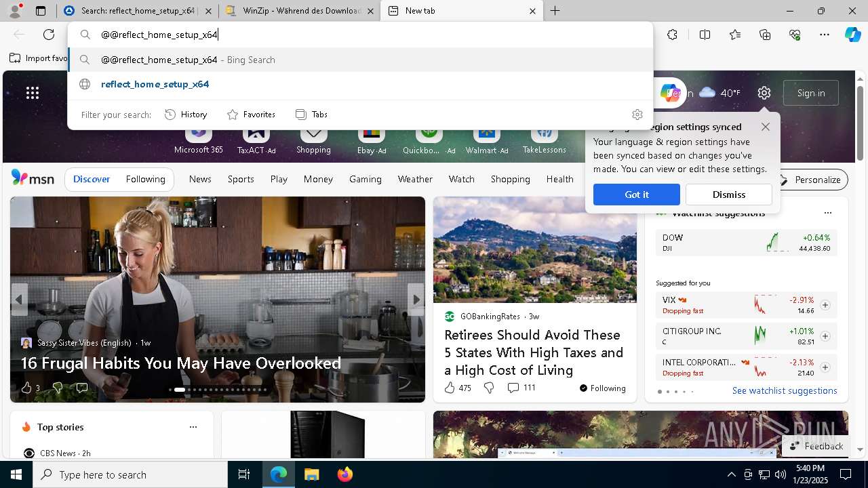This screenshot has width=868, height=488.
Task: Refresh the current page
Action: pyautogui.click(x=49, y=35)
